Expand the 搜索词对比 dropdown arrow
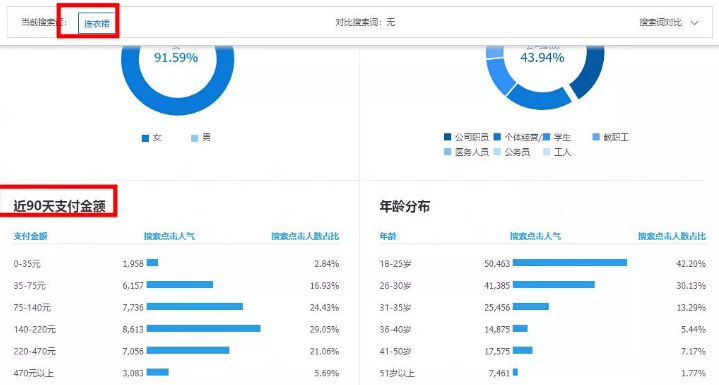Viewport: 719px width, 385px height. [x=694, y=23]
